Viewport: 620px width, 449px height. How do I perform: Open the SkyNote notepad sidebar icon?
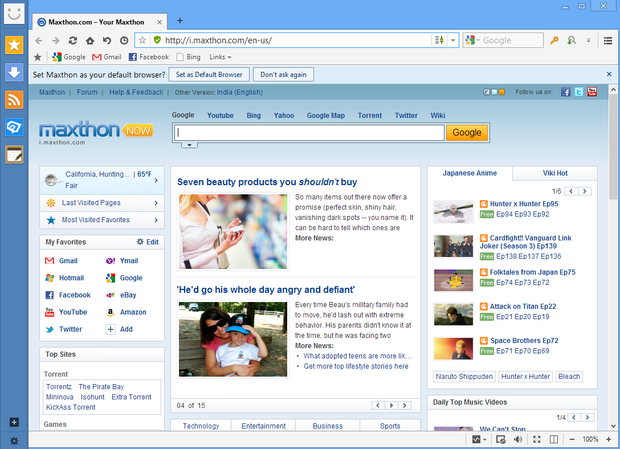[14, 155]
